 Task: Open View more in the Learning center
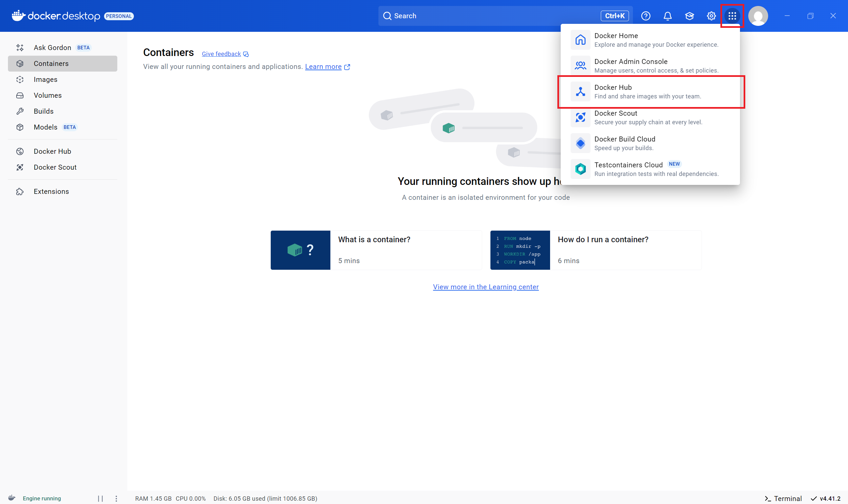(x=485, y=287)
